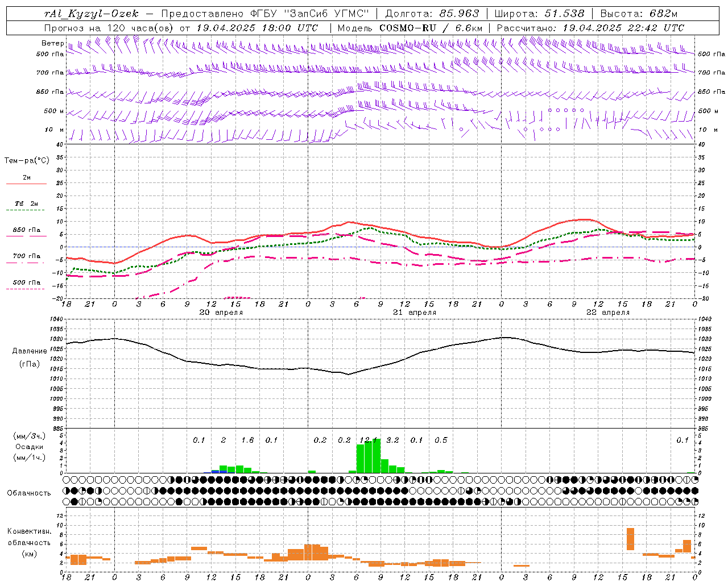The height and width of the screenshot is (582, 728).
Task: Click the Модель COSMO-RU / 6.6км label
Action: [410, 28]
